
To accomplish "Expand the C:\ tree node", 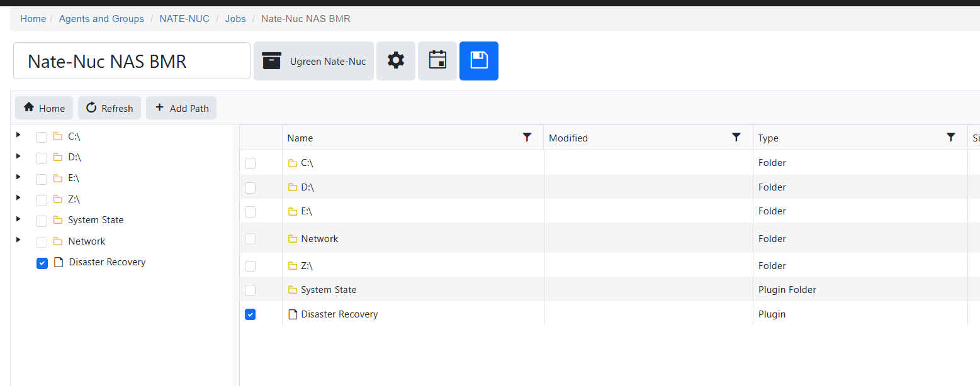I will click(x=18, y=135).
